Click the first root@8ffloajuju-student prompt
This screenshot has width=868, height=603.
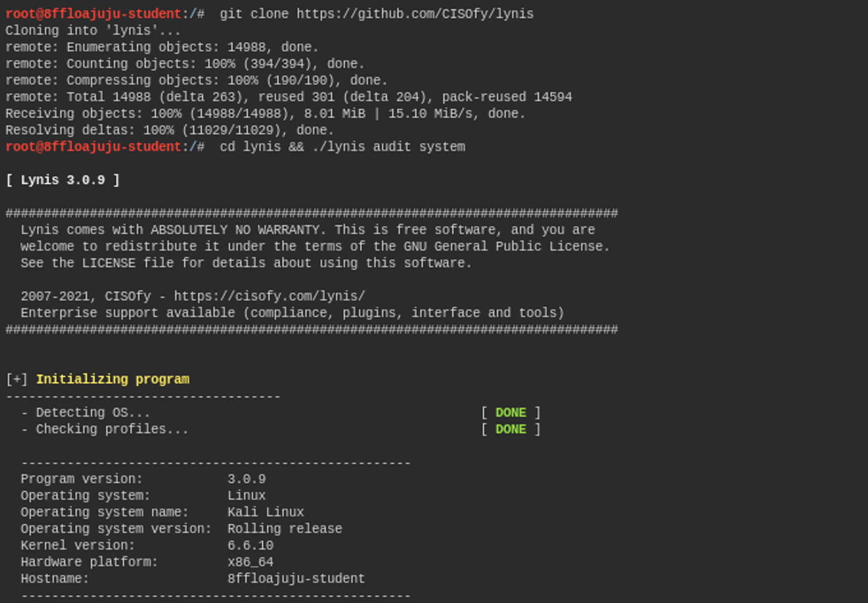[93, 14]
